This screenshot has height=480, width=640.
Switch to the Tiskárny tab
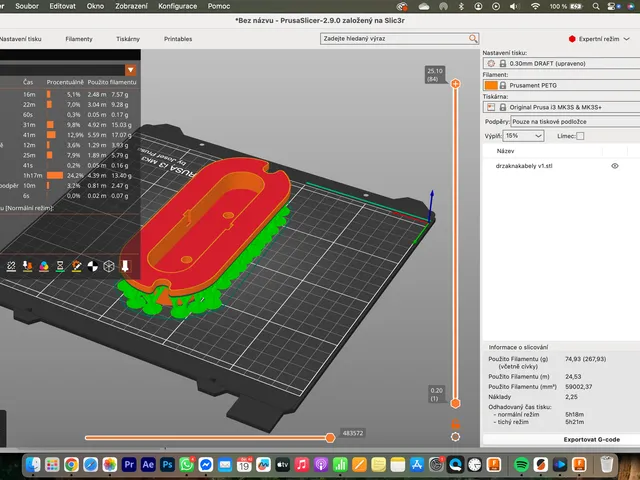[x=128, y=39]
